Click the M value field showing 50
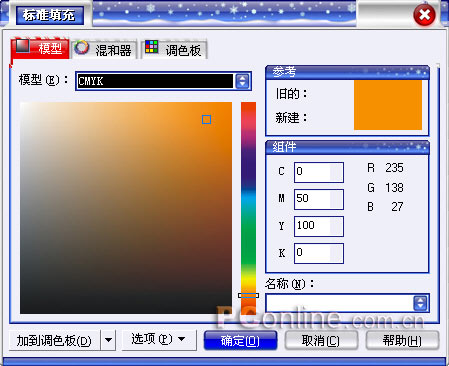The height and width of the screenshot is (366, 449). 319,199
